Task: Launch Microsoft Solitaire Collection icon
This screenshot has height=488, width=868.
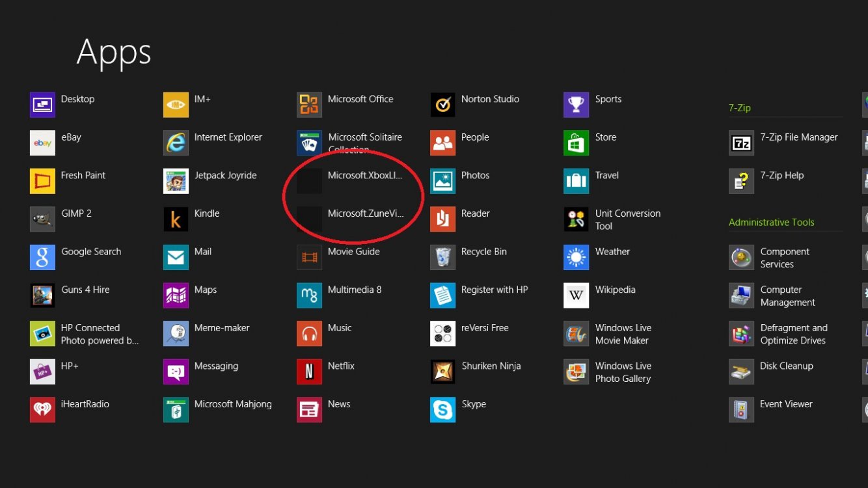Action: 309,143
